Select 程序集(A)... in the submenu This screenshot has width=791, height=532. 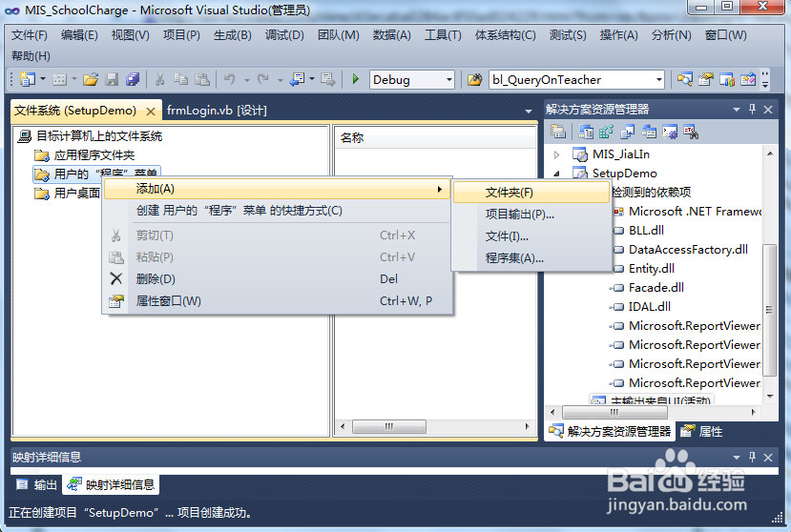click(531, 258)
